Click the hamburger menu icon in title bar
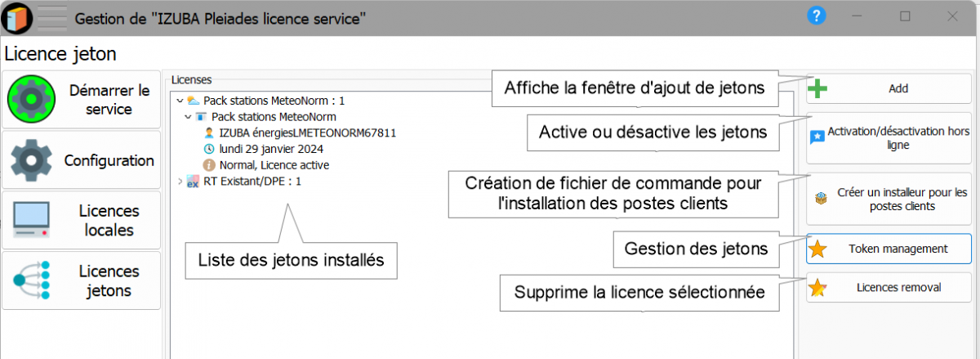The image size is (980, 359). click(52, 16)
